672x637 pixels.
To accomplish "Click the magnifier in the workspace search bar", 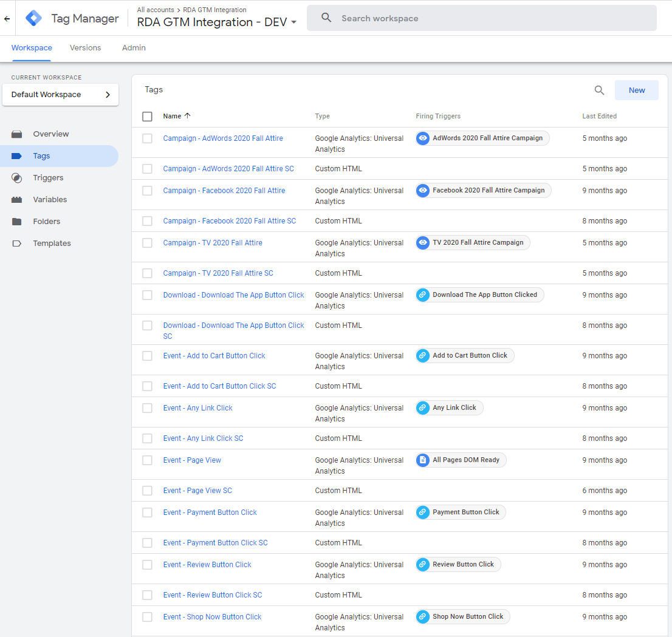I will coord(326,18).
